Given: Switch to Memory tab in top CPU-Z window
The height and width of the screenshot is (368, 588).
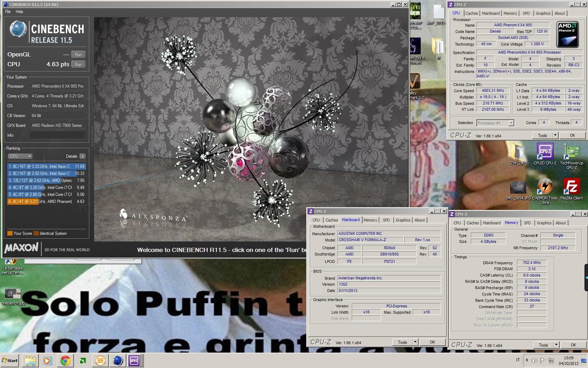Looking at the screenshot, I should click(x=510, y=13).
